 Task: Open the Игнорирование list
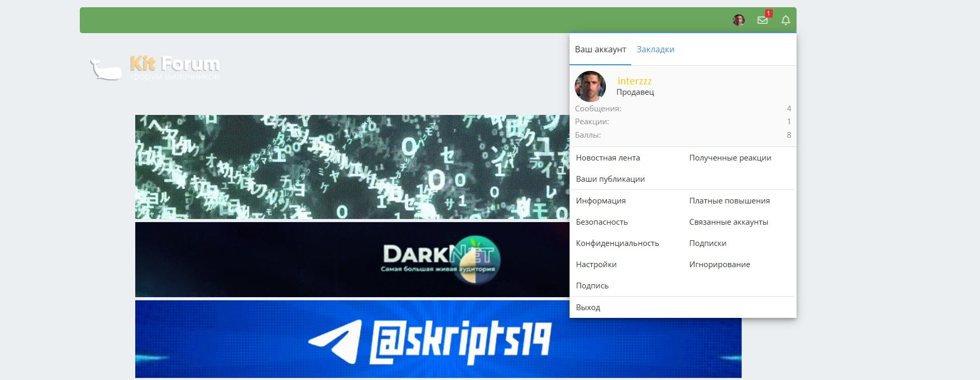719,265
